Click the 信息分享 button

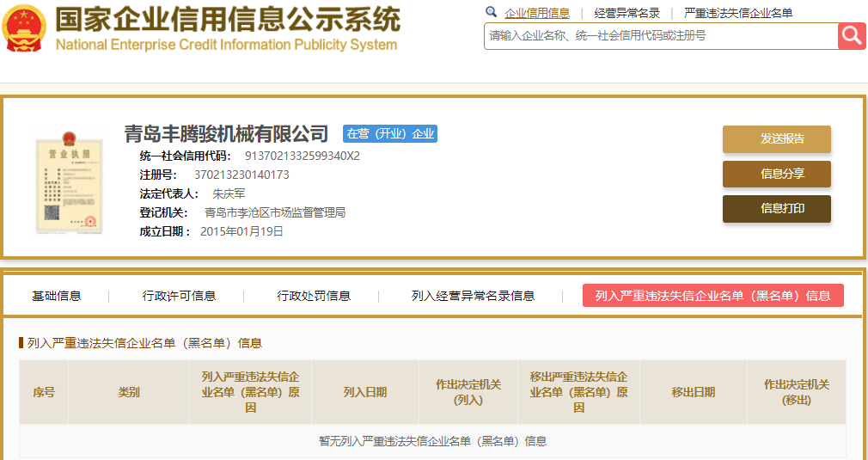coord(777,174)
